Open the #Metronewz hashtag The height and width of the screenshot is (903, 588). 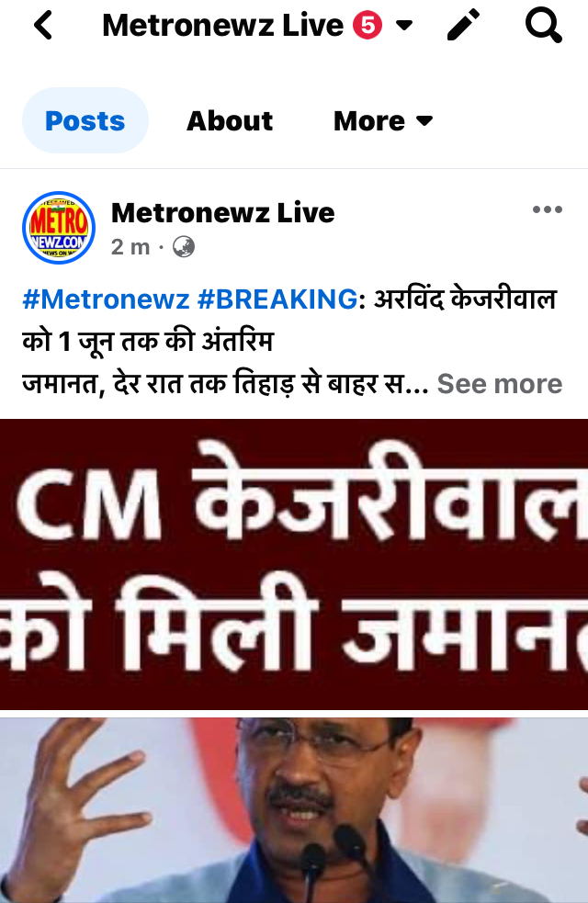coord(106,299)
